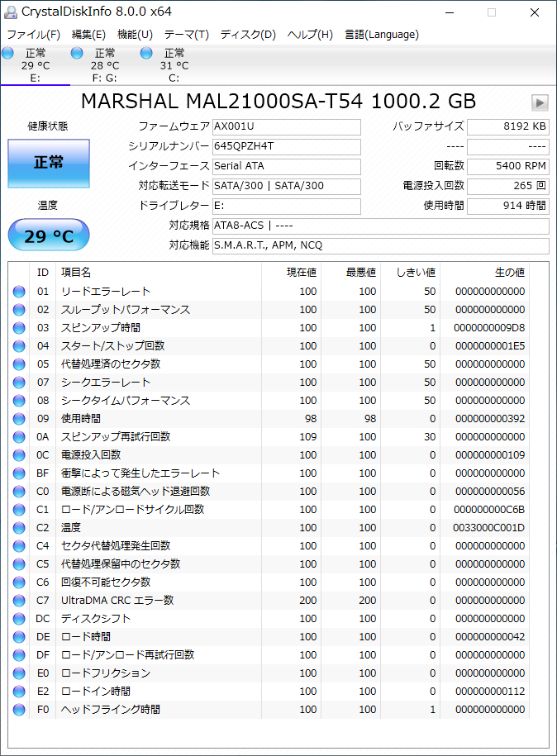Click status orb for ID 01 リードエラーレート
The width and height of the screenshot is (557, 756).
[x=19, y=292]
